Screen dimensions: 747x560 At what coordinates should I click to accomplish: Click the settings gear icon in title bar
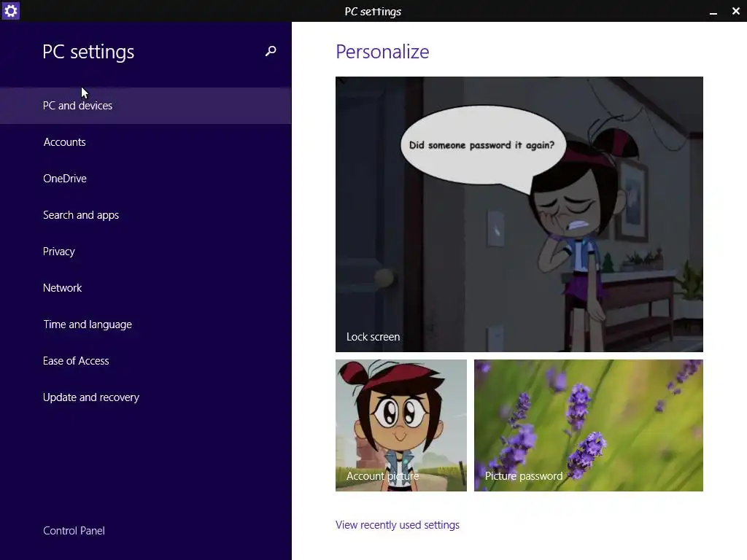coord(10,10)
